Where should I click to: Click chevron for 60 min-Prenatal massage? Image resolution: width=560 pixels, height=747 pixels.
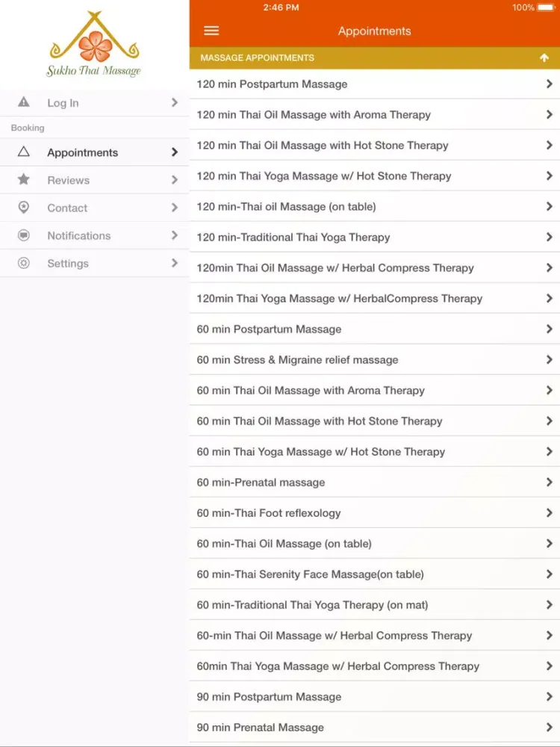point(549,482)
